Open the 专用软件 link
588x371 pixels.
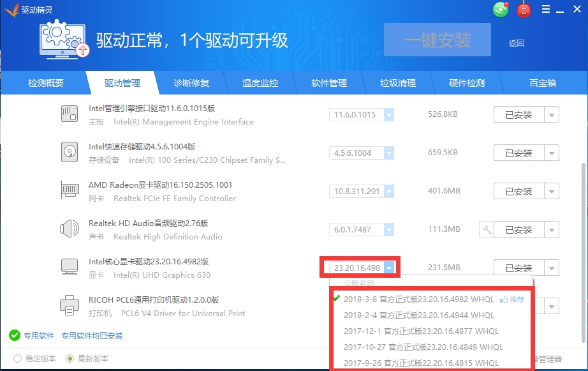[39, 335]
